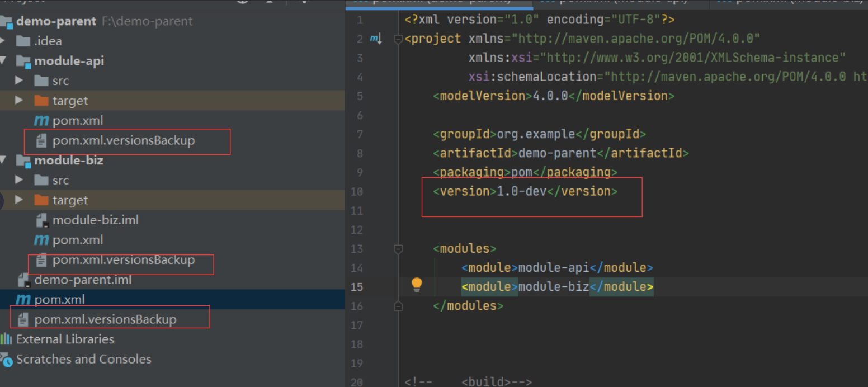The image size is (868, 387).
Task: Expand the src folder under module-biz
Action: pyautogui.click(x=19, y=180)
